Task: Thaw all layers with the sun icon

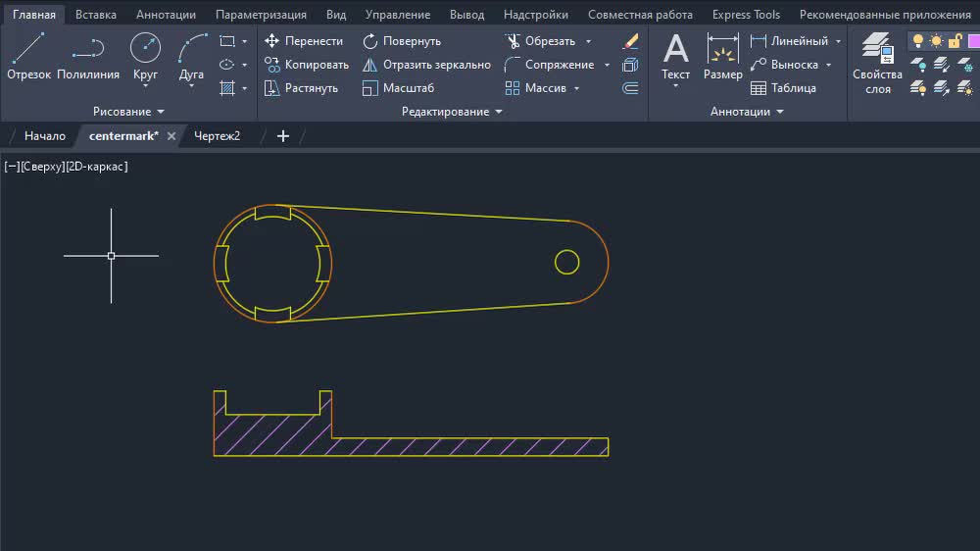Action: tap(965, 88)
